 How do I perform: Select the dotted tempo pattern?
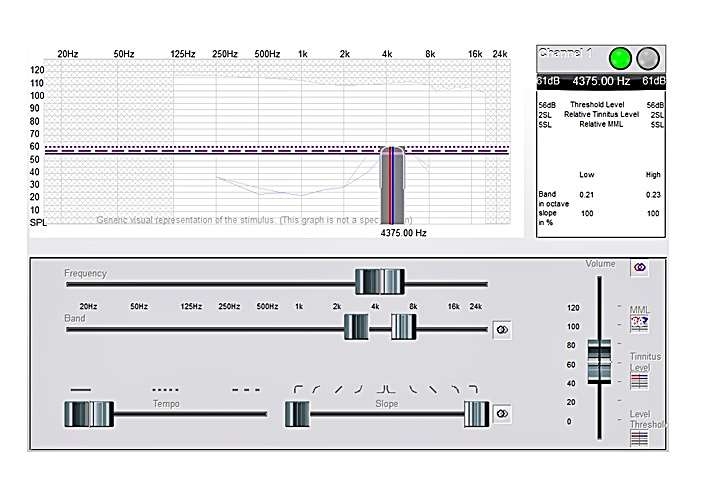[165, 389]
